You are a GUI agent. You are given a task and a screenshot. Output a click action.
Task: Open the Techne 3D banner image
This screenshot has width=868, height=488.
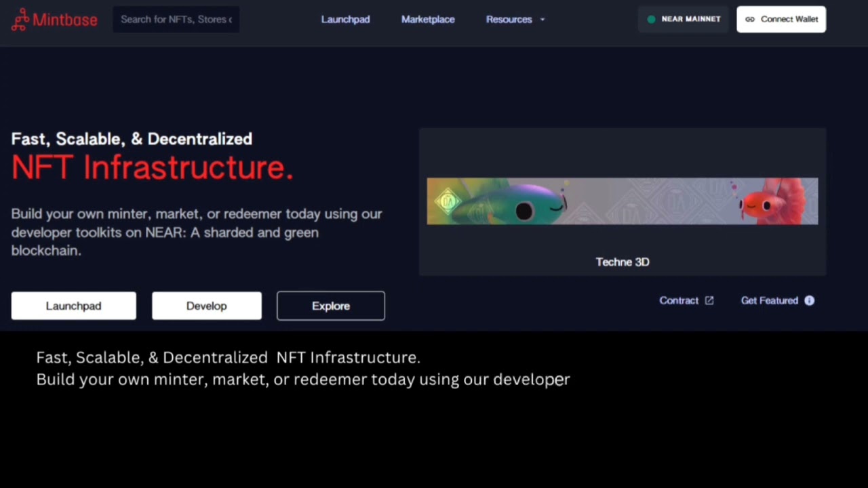(x=623, y=201)
